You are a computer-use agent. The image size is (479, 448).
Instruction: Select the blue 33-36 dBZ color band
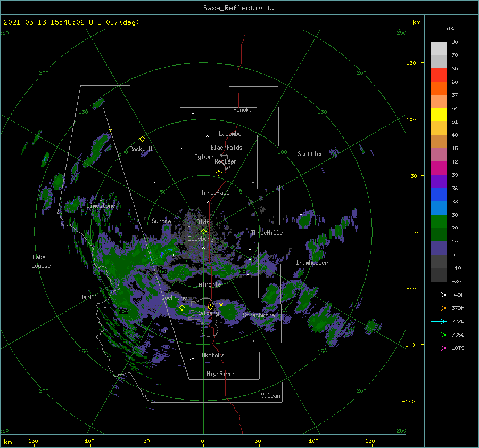pos(439,195)
